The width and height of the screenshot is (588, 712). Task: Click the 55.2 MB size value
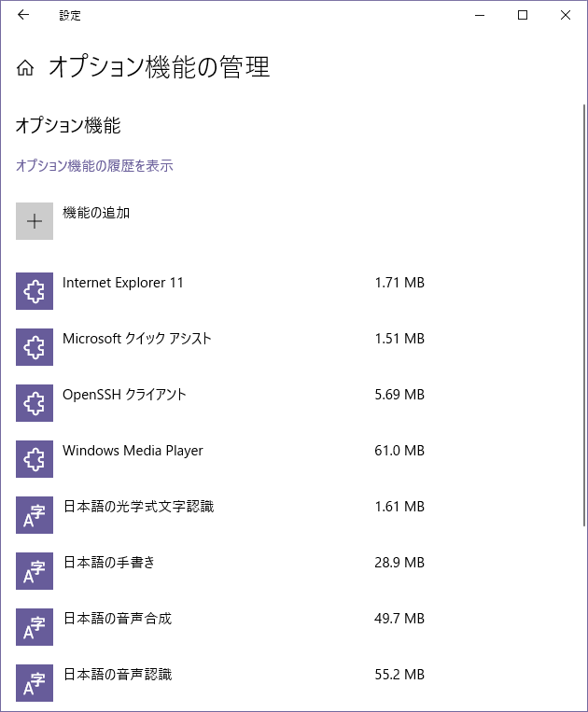point(399,675)
